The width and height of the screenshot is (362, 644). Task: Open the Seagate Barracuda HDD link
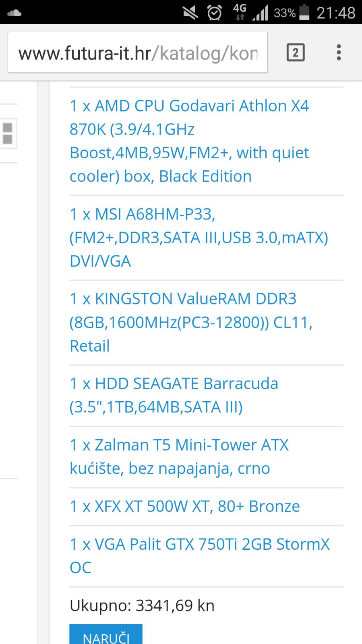(174, 395)
